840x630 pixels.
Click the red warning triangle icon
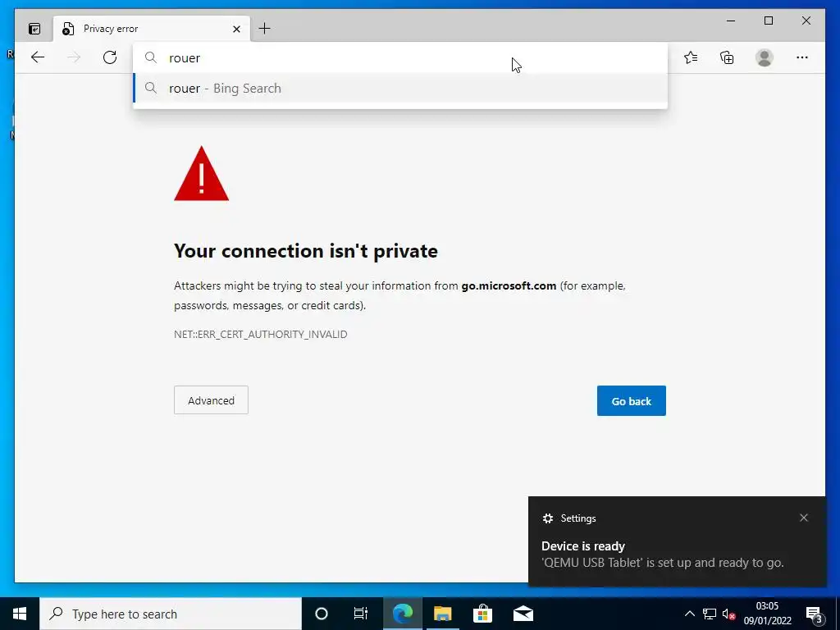[202, 174]
